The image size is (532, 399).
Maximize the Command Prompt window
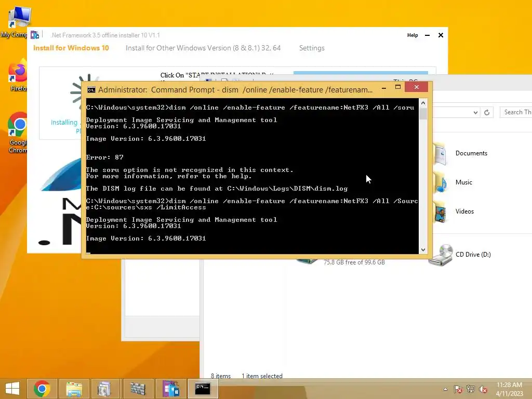(398, 87)
